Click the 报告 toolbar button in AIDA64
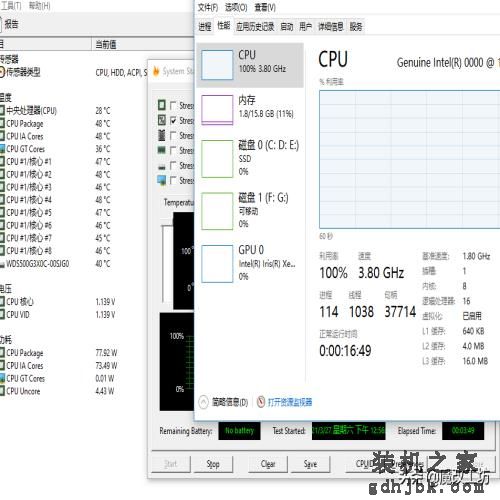Screen dimensions: 500x500 (9, 24)
